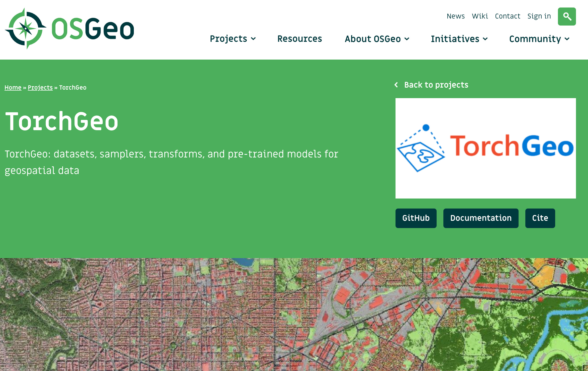Follow the Home breadcrumb link

[13, 88]
